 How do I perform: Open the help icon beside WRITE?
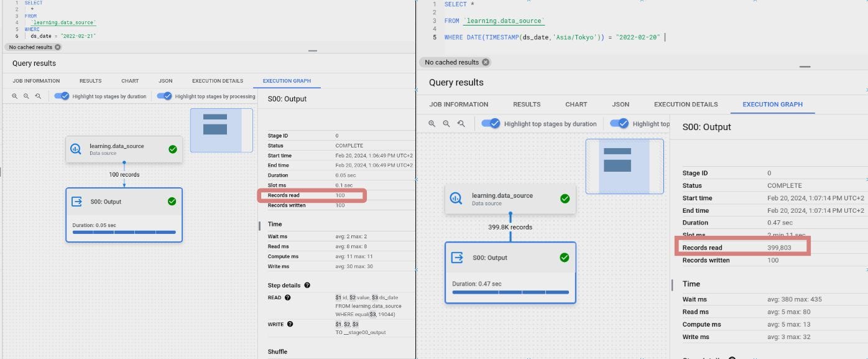coord(290,324)
